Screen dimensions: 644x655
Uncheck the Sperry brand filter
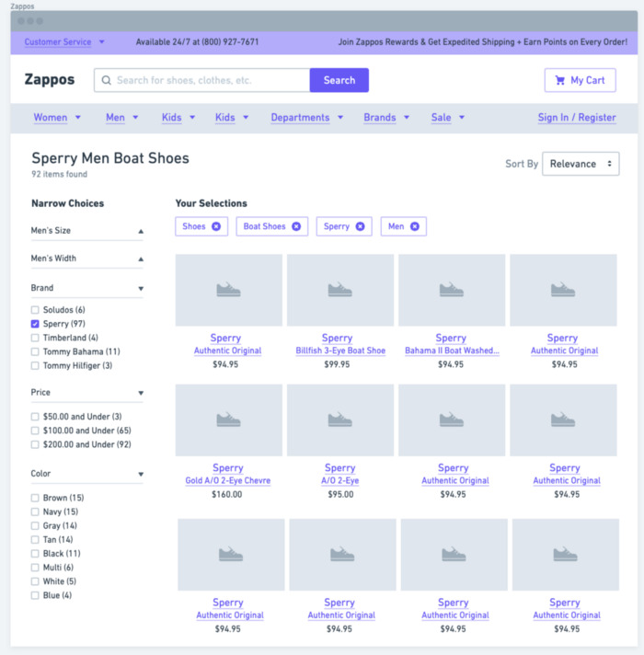(35, 324)
